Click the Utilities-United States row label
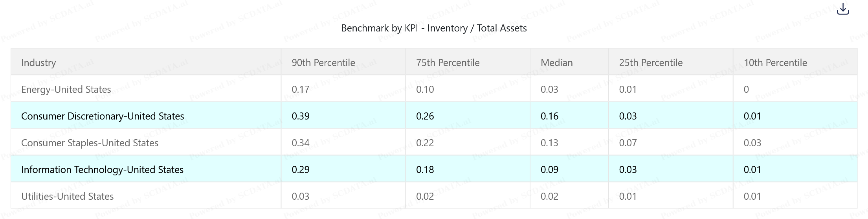 coord(67,196)
